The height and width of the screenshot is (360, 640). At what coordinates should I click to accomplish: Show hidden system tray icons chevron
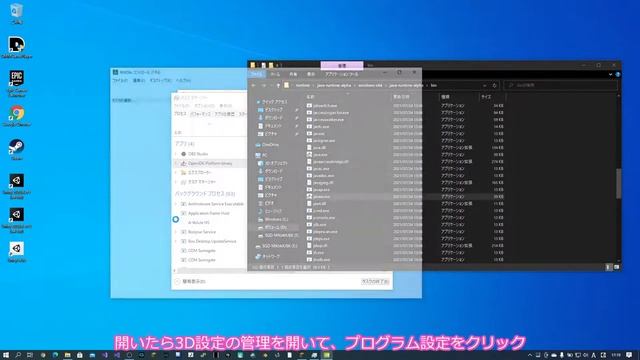pos(530,355)
